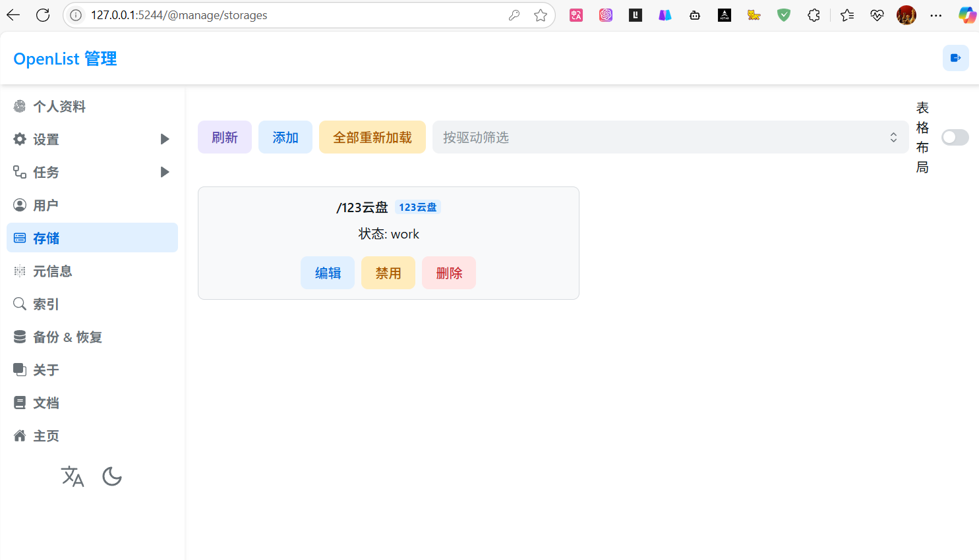Open the black ASTAR extension icon
The width and height of the screenshot is (979, 560).
click(725, 15)
